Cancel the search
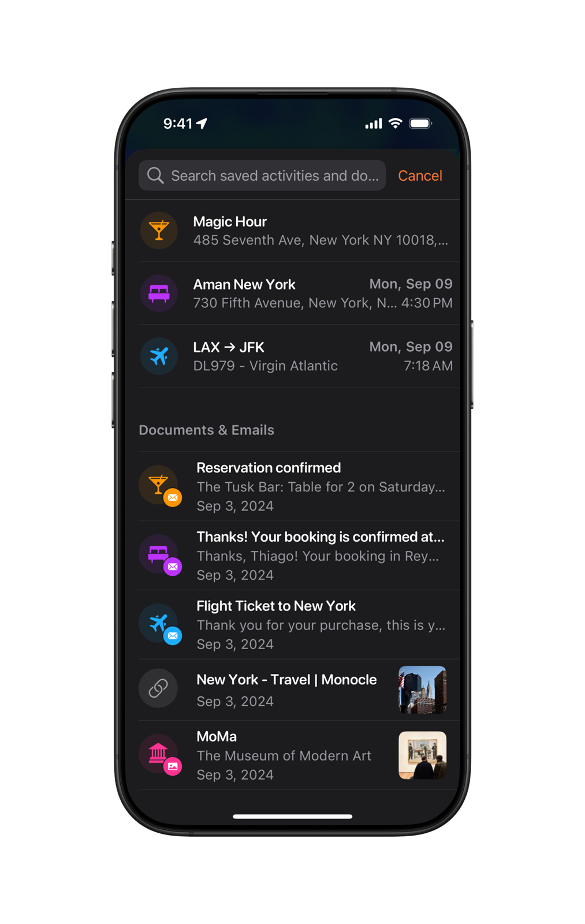585x924 pixels. (420, 176)
